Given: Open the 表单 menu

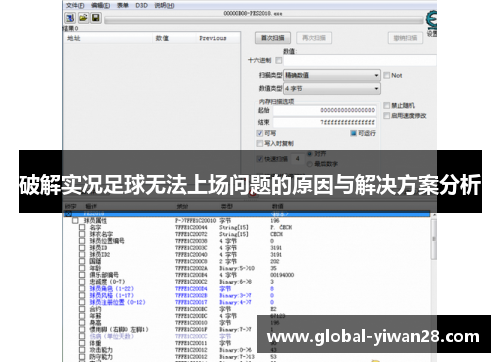Looking at the screenshot, I should point(122,5).
